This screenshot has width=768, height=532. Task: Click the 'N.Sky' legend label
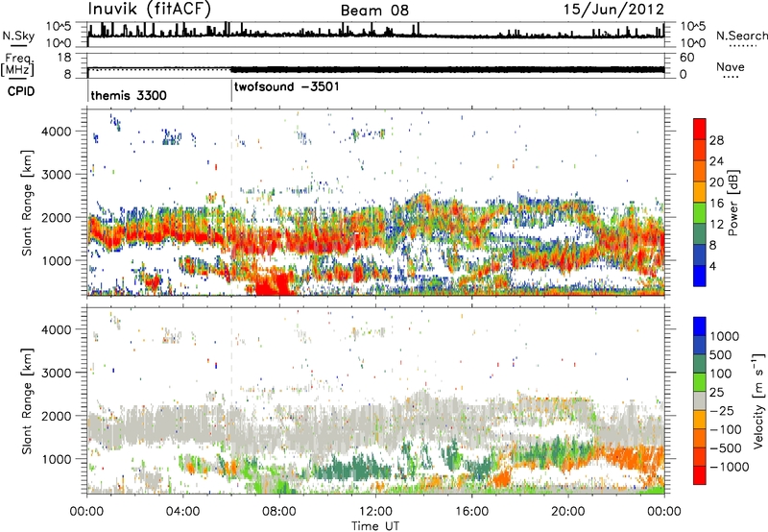(18, 36)
